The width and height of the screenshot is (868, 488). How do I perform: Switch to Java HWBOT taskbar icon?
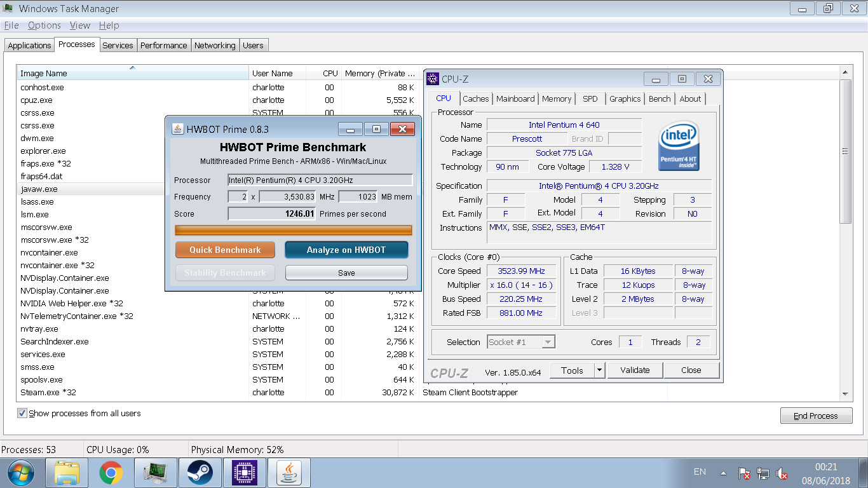(x=289, y=473)
